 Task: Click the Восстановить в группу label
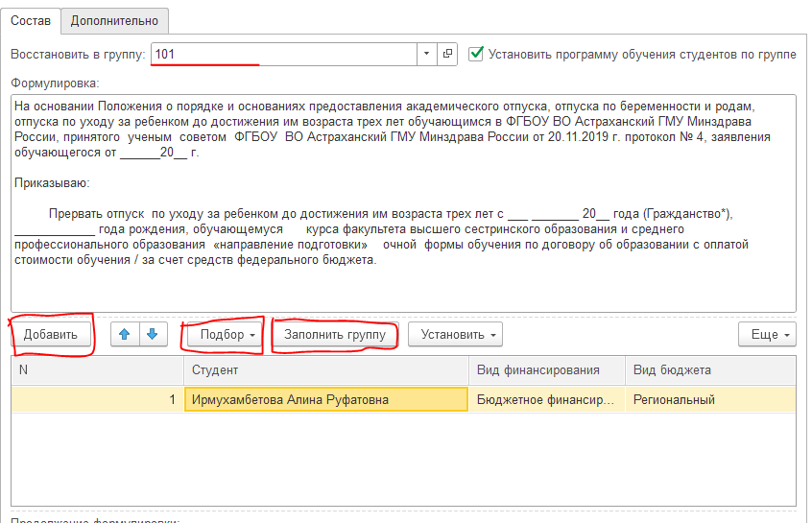tap(78, 55)
